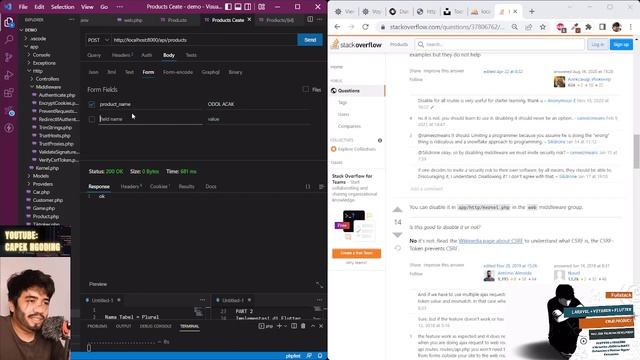The height and width of the screenshot is (360, 640).
Task: Upvote the answer scored 14 on Stack Overflow
Action: click(397, 210)
